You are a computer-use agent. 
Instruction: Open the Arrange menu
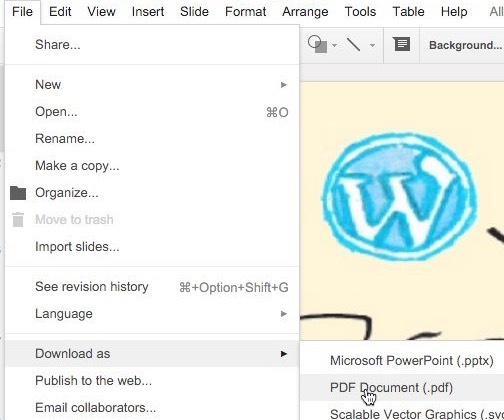[x=305, y=12]
